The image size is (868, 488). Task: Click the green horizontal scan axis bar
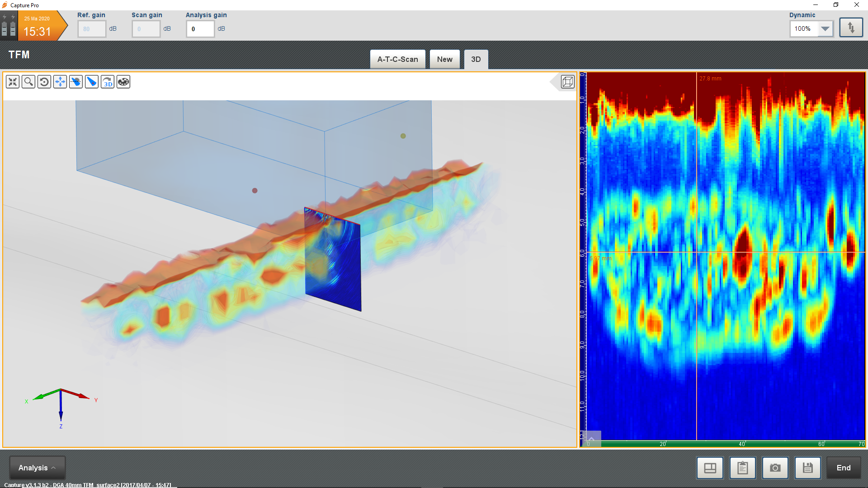click(x=726, y=444)
